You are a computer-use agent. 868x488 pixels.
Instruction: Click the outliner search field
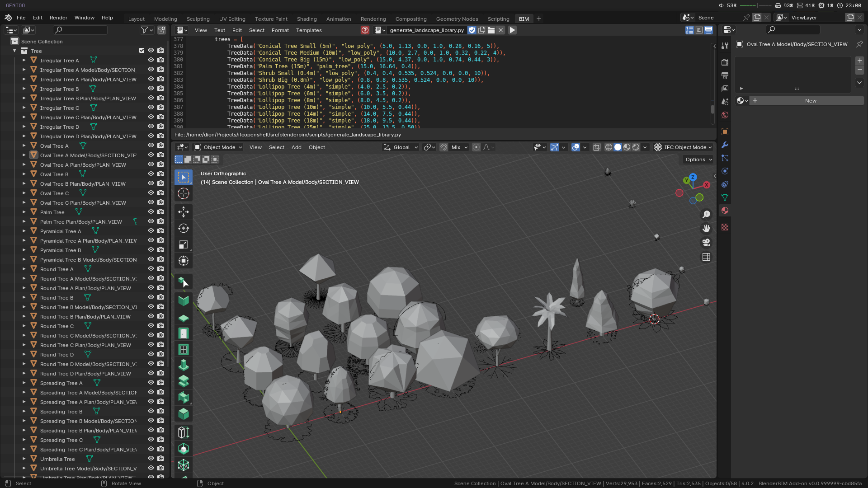(x=80, y=30)
